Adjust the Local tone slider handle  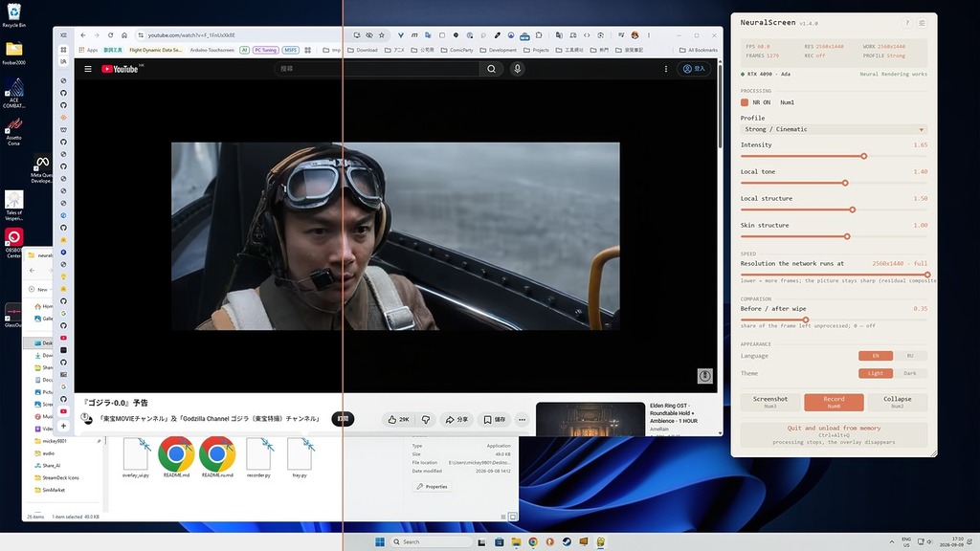[x=845, y=183]
